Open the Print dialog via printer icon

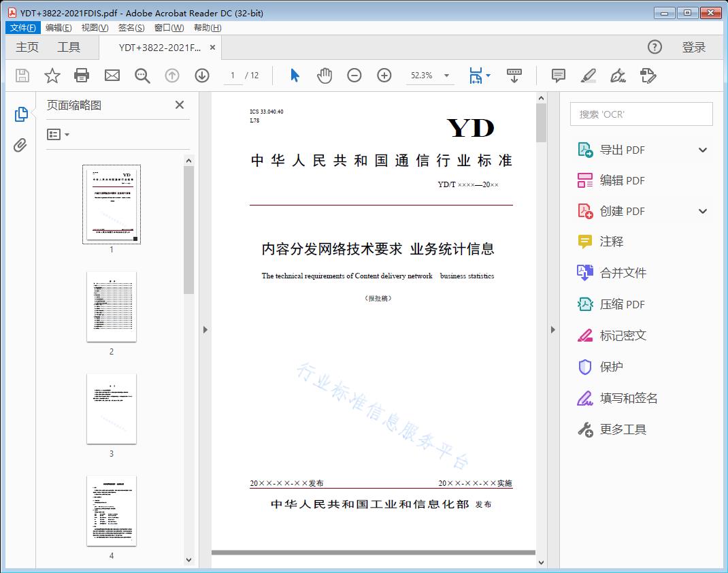[x=82, y=76]
